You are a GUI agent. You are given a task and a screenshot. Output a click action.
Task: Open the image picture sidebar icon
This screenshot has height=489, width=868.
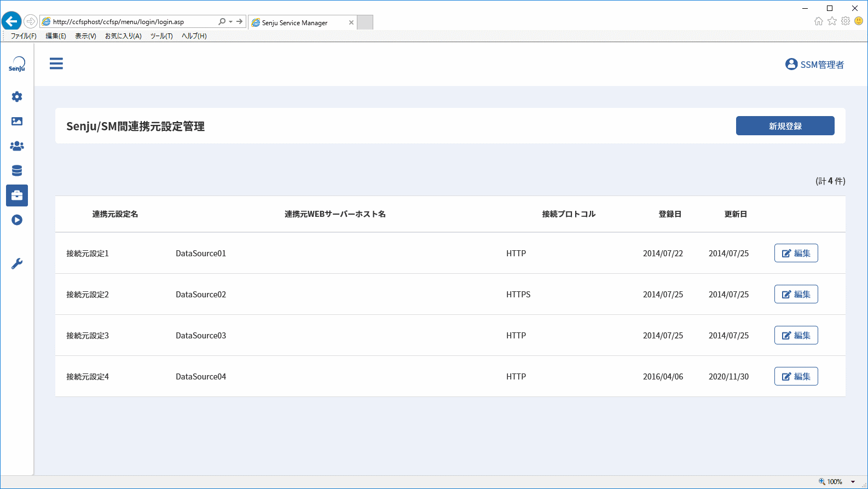(x=17, y=122)
